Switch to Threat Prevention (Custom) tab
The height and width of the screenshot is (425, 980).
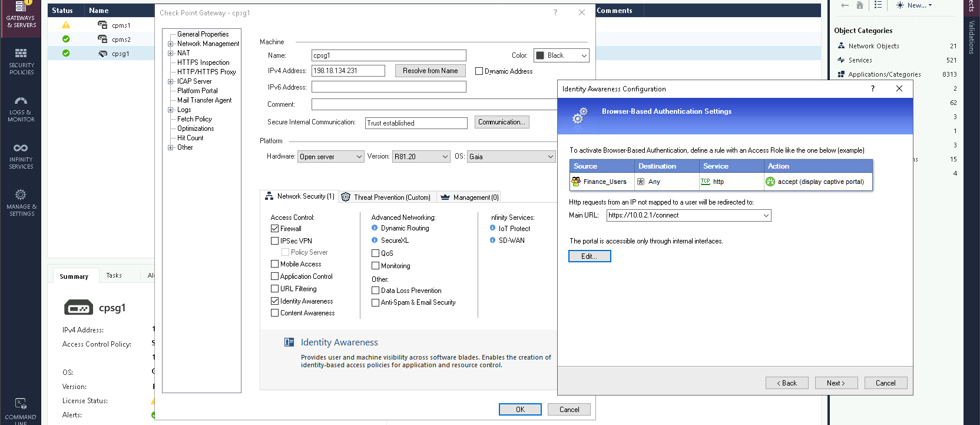[x=386, y=197]
